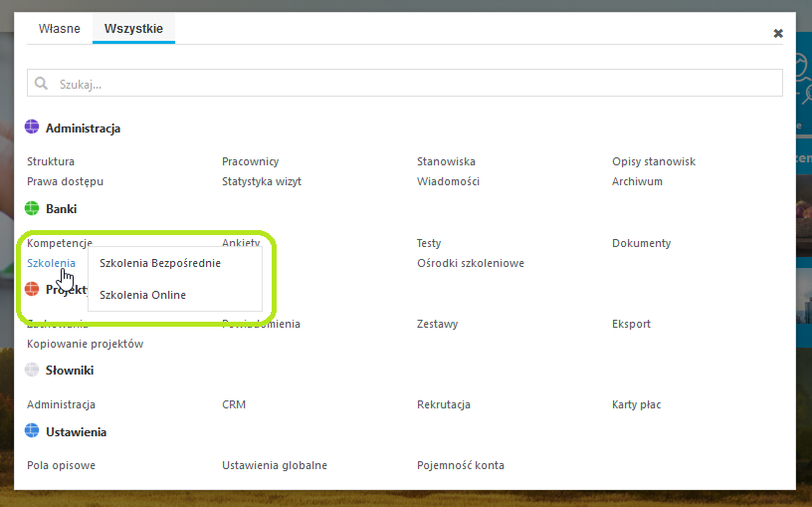Open Ustawienia globalne link

275,465
